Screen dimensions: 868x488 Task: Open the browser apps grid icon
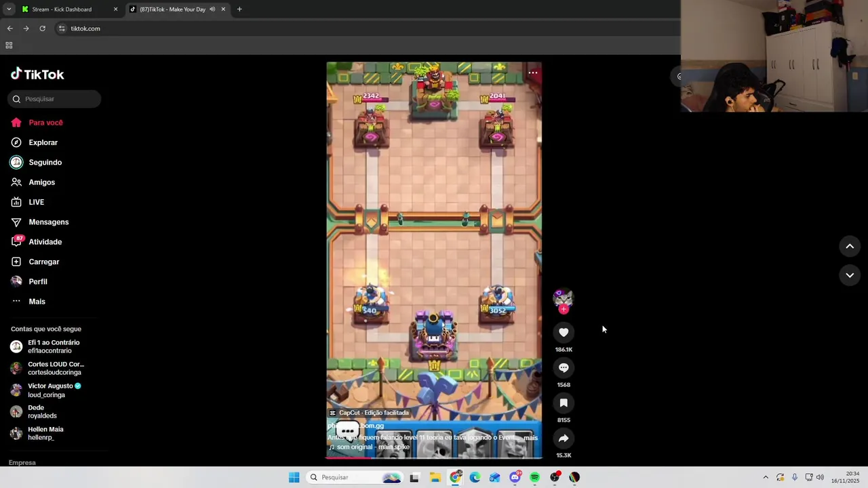pos(9,45)
